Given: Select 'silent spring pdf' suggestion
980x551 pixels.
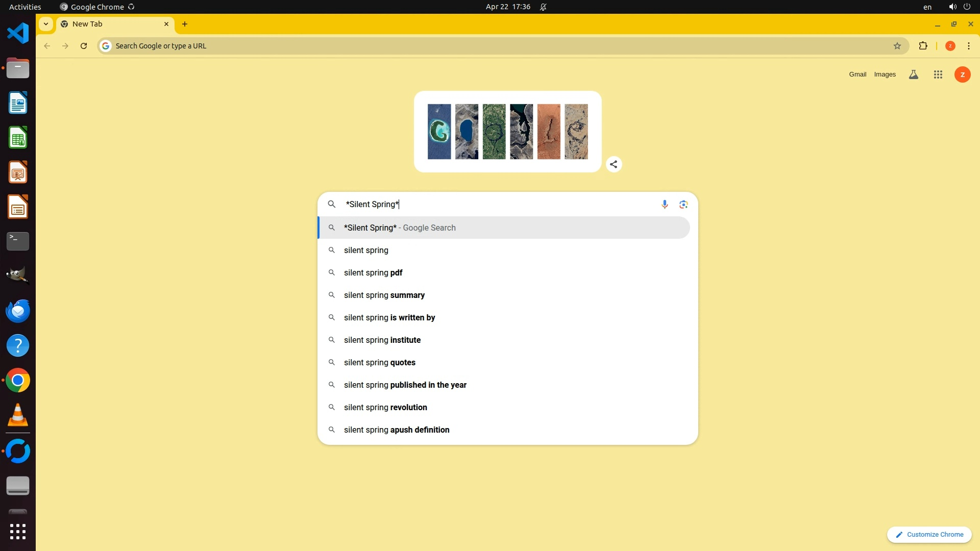Looking at the screenshot, I should tap(373, 272).
